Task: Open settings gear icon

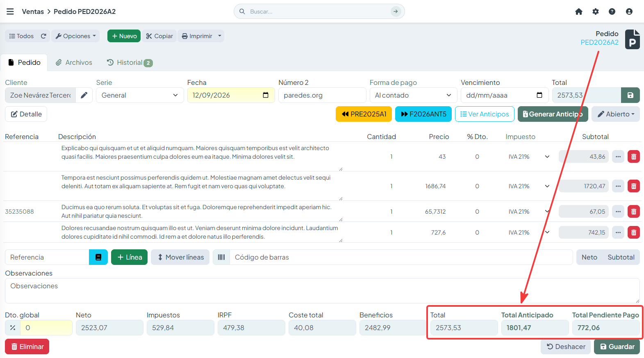Action: [x=596, y=11]
